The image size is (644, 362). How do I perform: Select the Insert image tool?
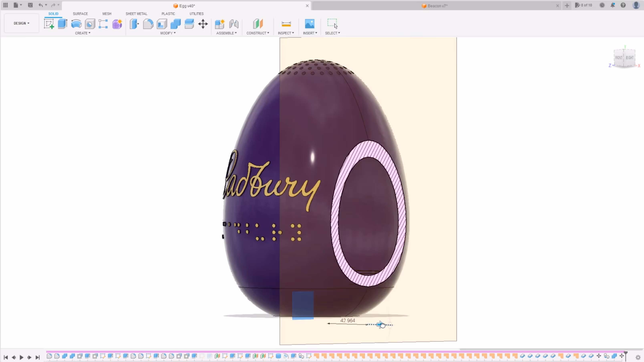coord(310,24)
